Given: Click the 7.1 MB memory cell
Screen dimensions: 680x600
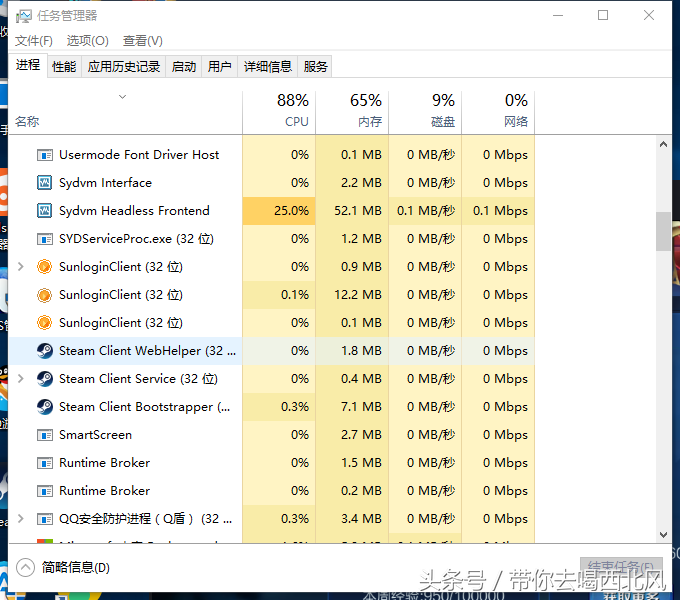Looking at the screenshot, I should click(x=352, y=407).
